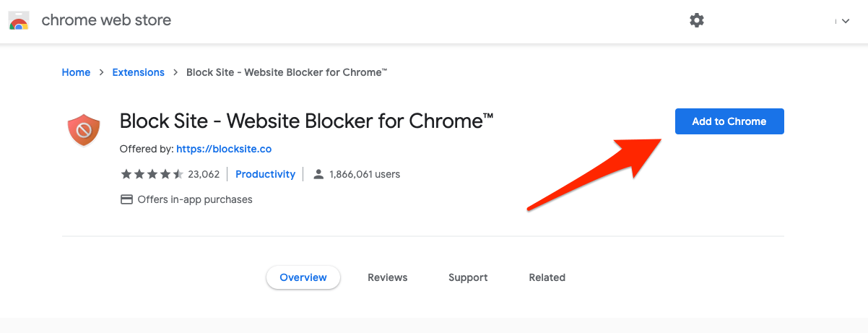The width and height of the screenshot is (868, 333).
Task: Open the settings gear in the header
Action: (x=697, y=20)
